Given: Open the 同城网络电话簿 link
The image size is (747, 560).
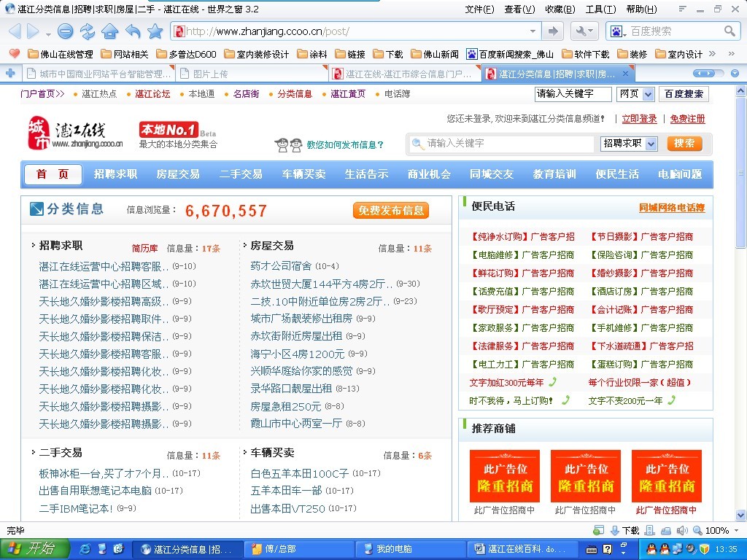Looking at the screenshot, I should pyautogui.click(x=672, y=208).
